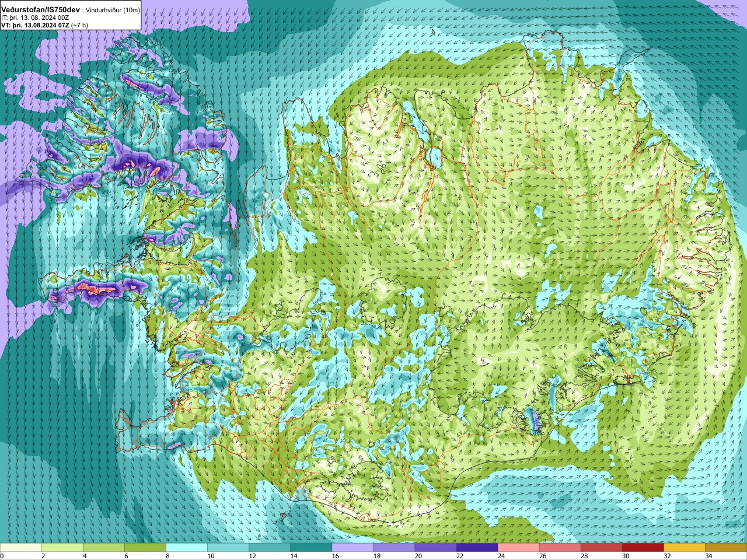The width and height of the screenshot is (747, 560).
Task: Click the light pink 24–26 legend swatch
Action: click(518, 548)
